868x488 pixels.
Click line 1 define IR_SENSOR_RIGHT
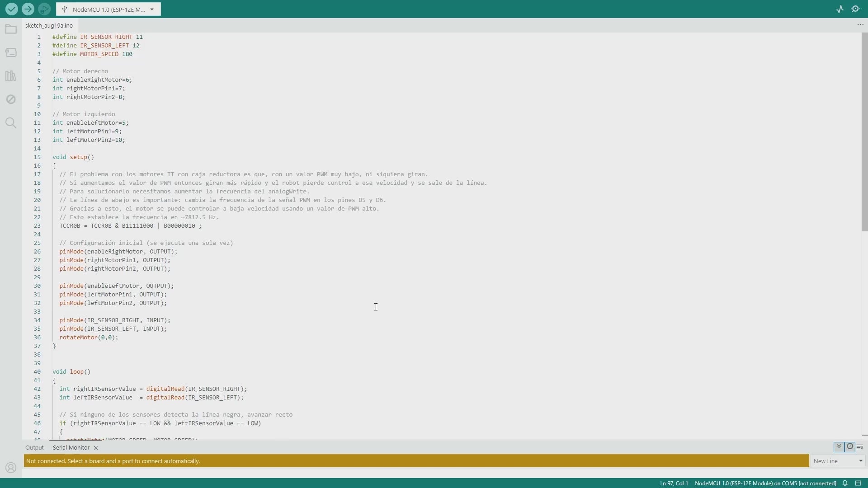98,37
